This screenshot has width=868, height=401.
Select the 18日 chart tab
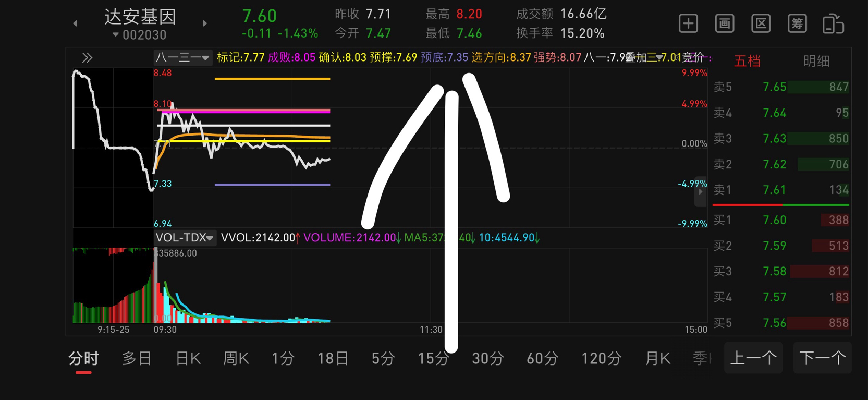[x=333, y=359]
